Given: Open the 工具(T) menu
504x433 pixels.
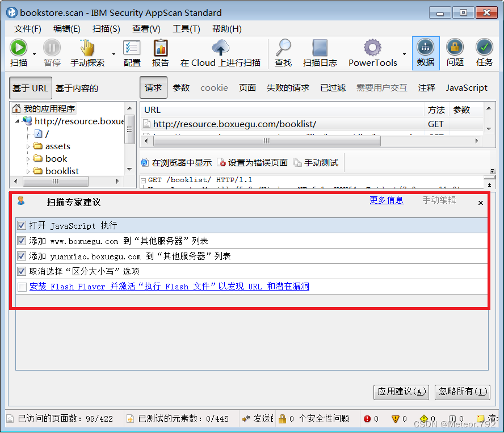Looking at the screenshot, I should tap(186, 29).
